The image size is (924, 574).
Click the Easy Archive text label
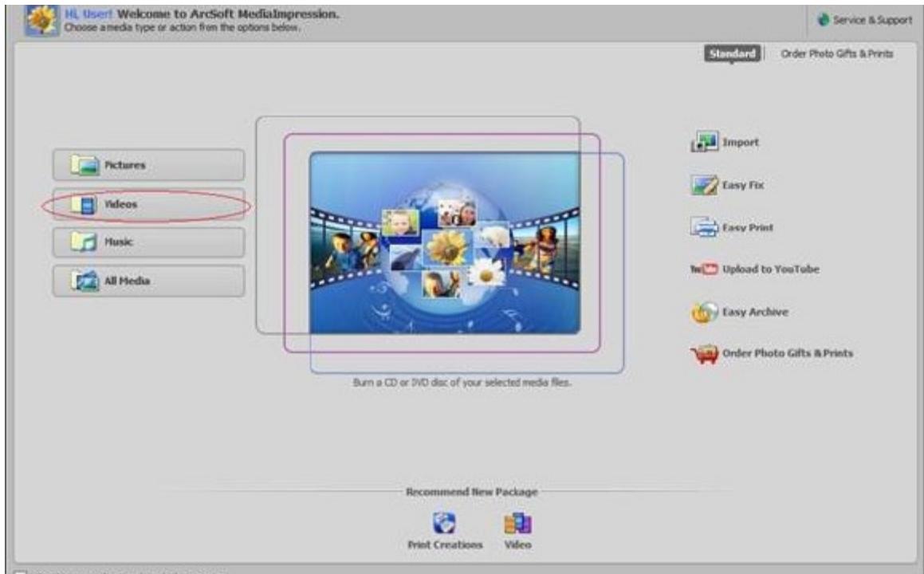[756, 312]
